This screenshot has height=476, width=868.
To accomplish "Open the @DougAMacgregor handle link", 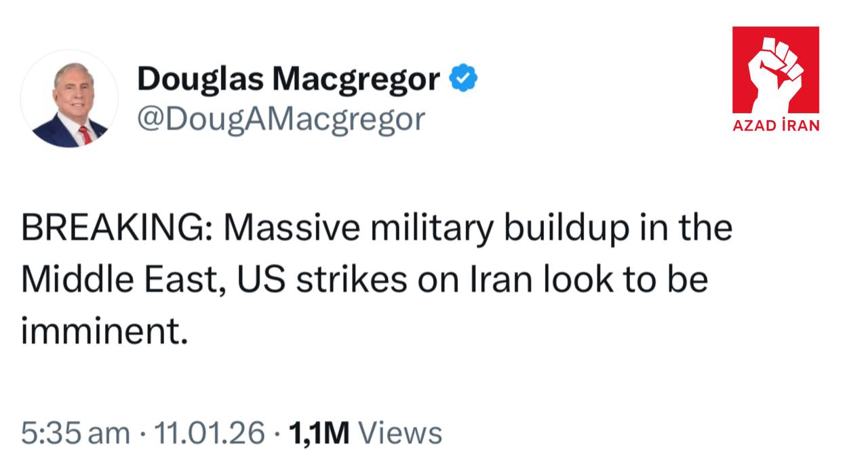I will [x=281, y=119].
